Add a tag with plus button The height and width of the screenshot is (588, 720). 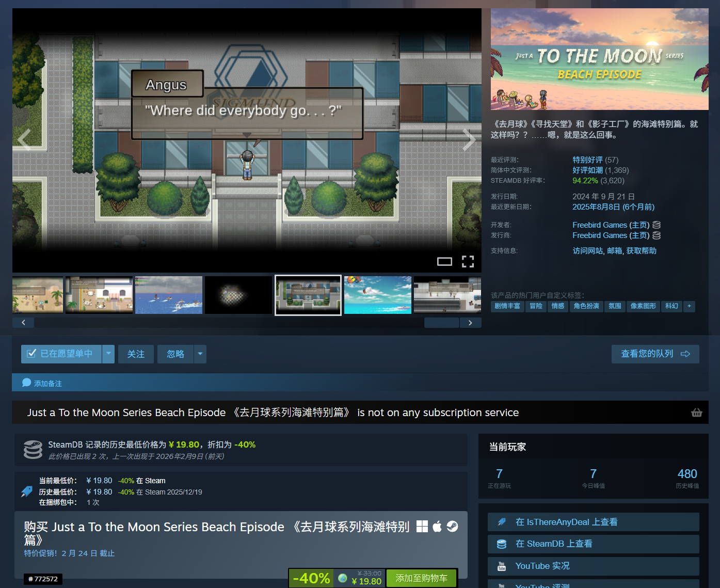click(x=689, y=306)
